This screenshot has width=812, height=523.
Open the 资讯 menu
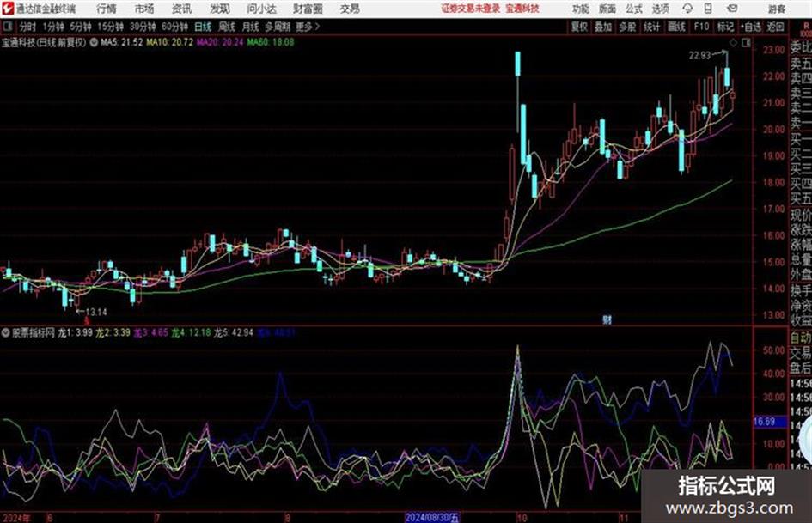[182, 9]
